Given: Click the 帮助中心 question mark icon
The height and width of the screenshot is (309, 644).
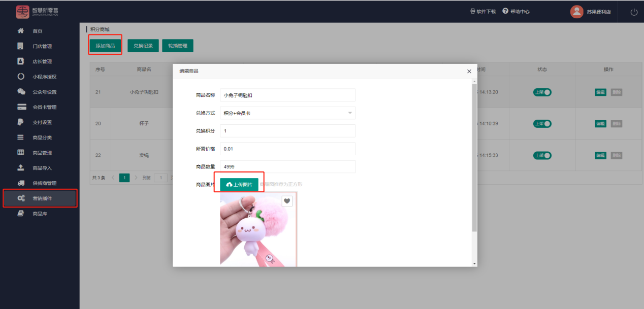Looking at the screenshot, I should [505, 11].
